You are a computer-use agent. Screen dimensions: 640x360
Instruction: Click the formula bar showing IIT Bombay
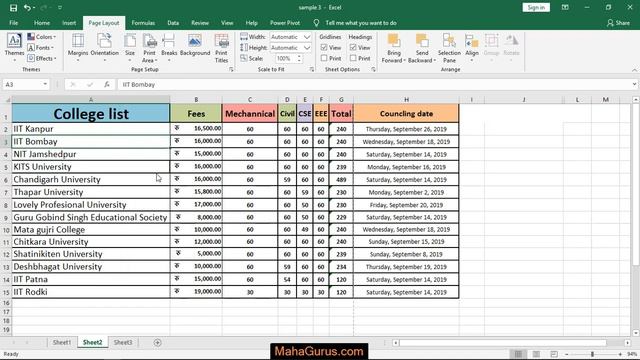click(x=373, y=84)
